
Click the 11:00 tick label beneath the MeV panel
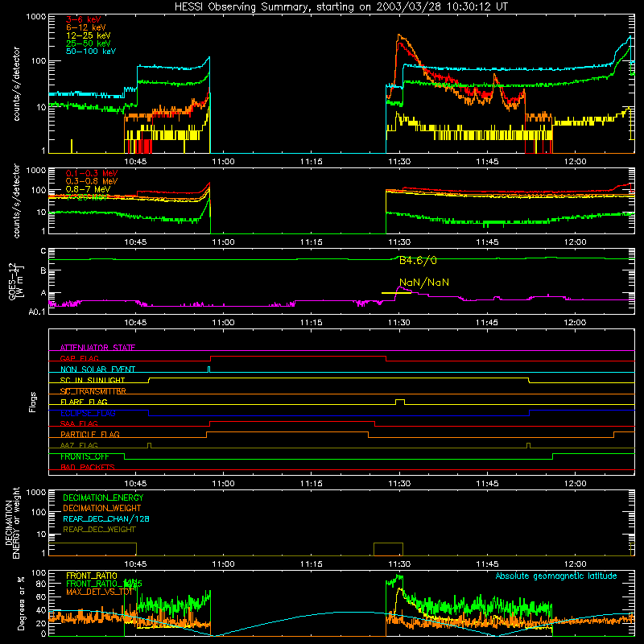coord(224,242)
